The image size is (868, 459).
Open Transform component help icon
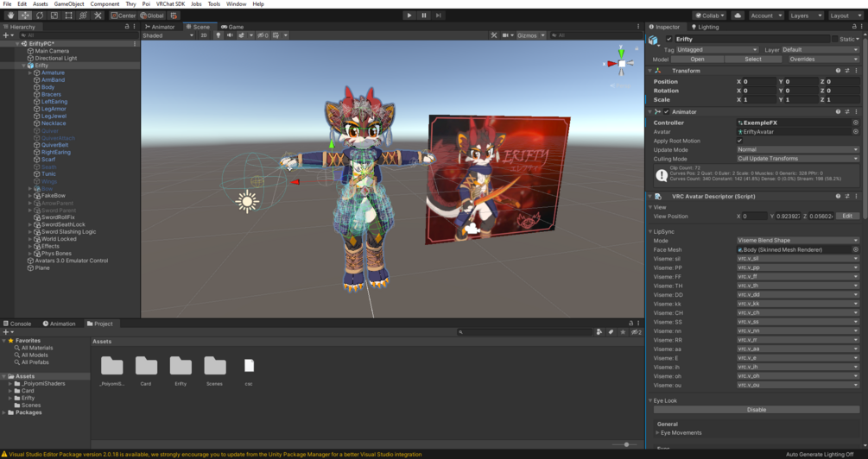click(838, 71)
